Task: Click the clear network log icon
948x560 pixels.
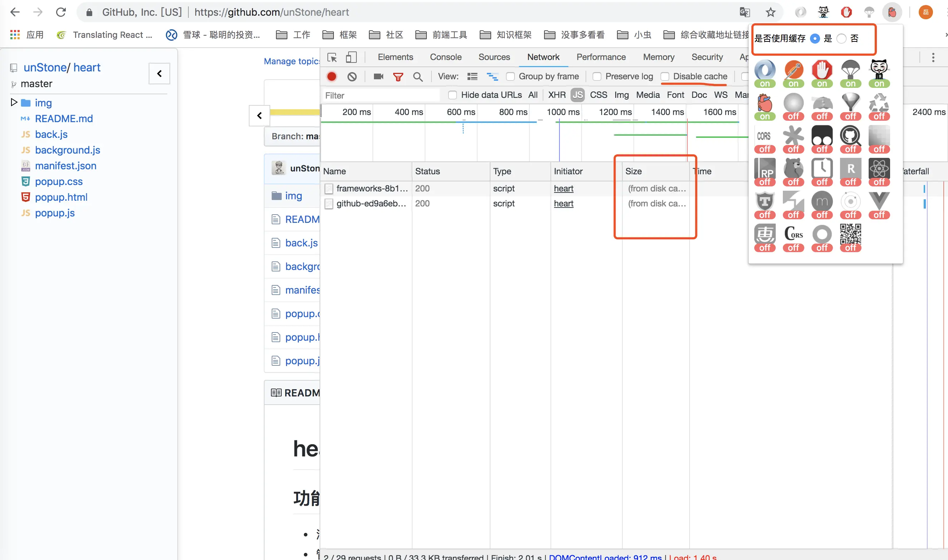Action: tap(352, 76)
